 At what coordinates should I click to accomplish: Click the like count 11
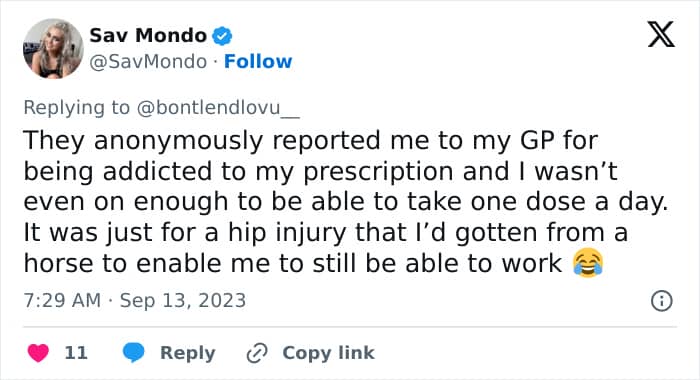coord(76,353)
